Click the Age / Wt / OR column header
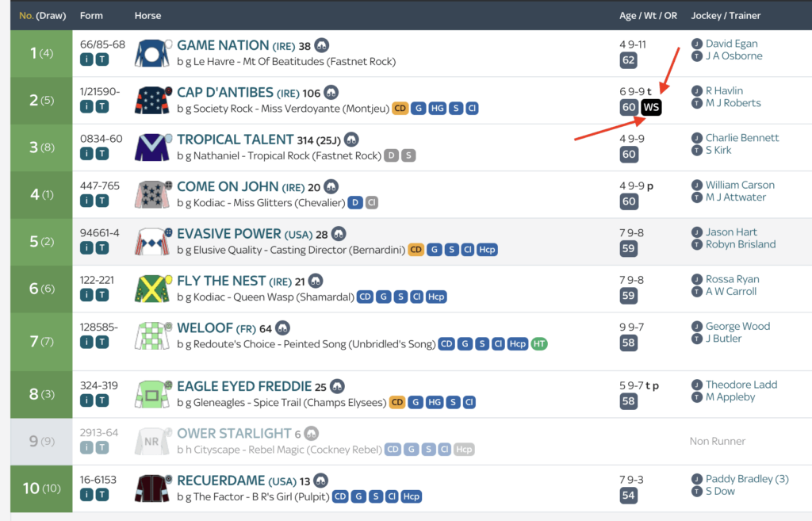The image size is (812, 521). tap(648, 16)
